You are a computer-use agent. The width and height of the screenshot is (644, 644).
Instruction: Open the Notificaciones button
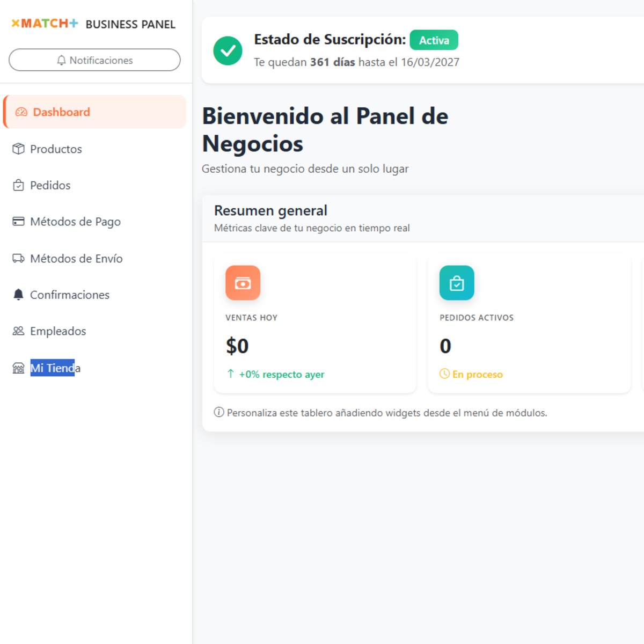click(94, 60)
